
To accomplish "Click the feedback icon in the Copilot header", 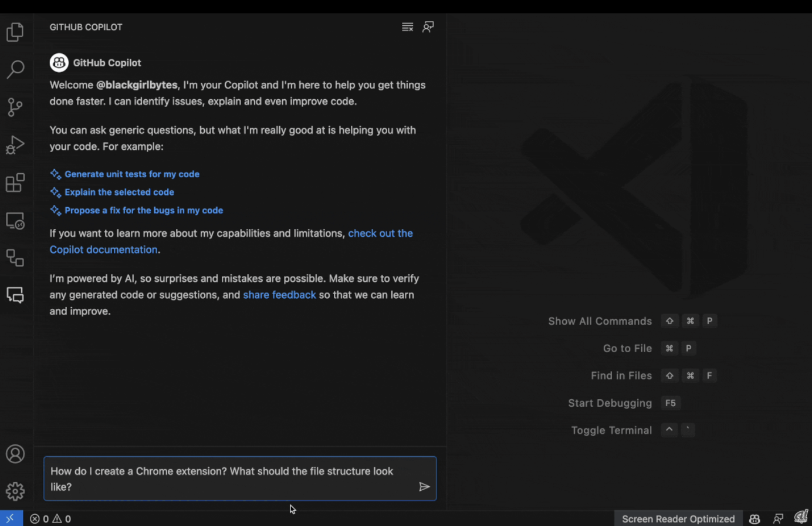I will pyautogui.click(x=428, y=27).
